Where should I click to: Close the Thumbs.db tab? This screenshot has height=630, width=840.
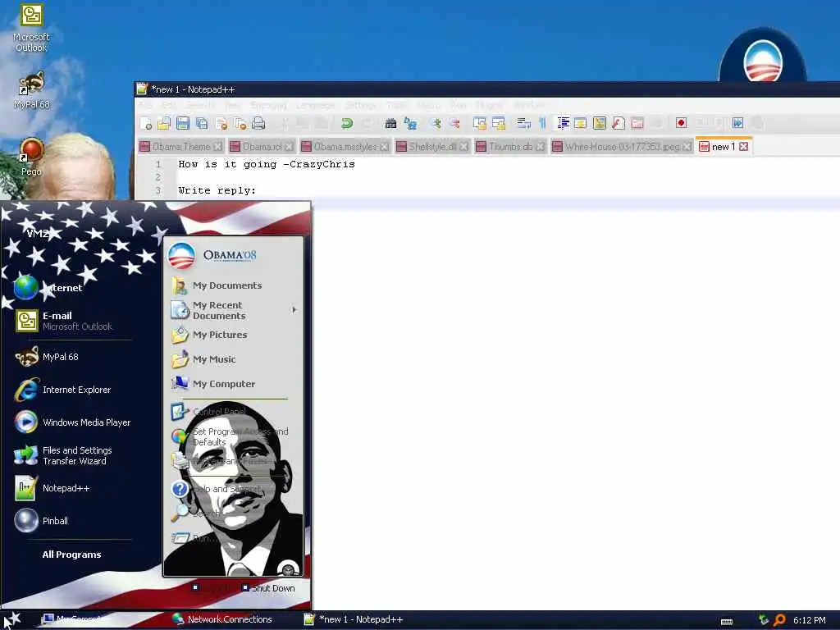[540, 146]
